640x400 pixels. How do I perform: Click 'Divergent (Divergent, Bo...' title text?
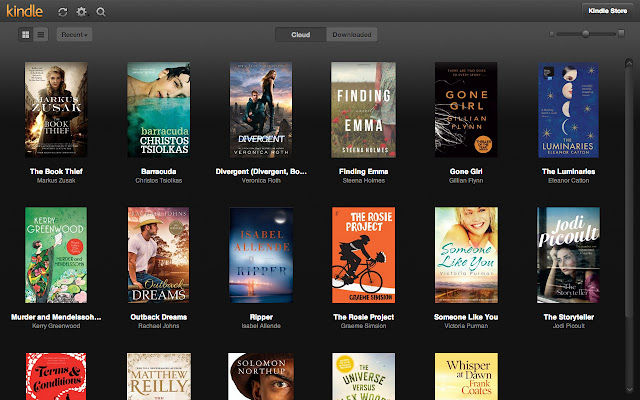pyautogui.click(x=261, y=171)
